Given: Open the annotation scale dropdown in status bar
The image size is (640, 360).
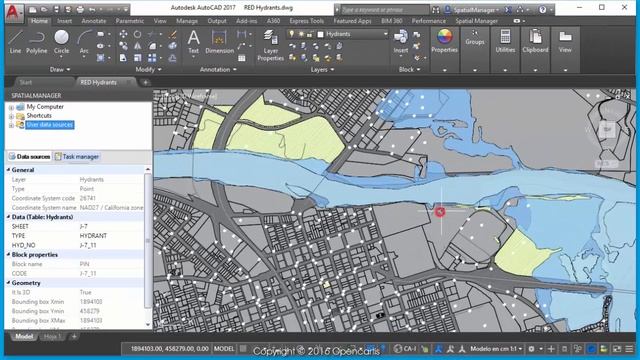Looking at the screenshot, I should coord(496,349).
